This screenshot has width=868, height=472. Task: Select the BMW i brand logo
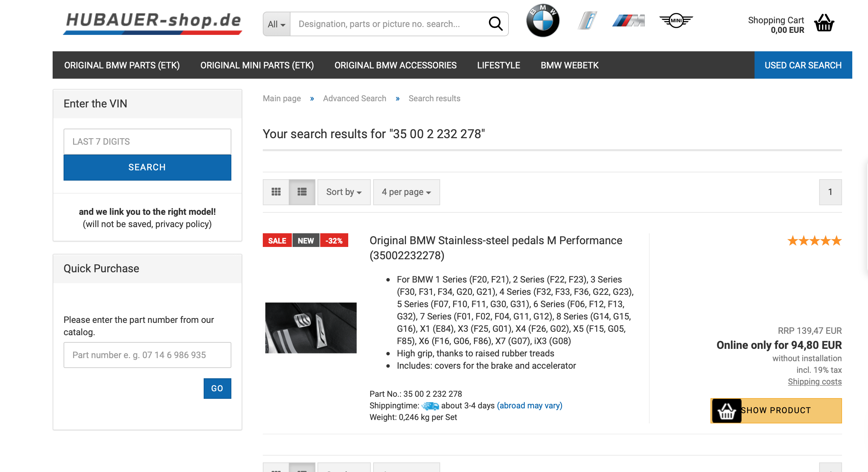tap(587, 21)
